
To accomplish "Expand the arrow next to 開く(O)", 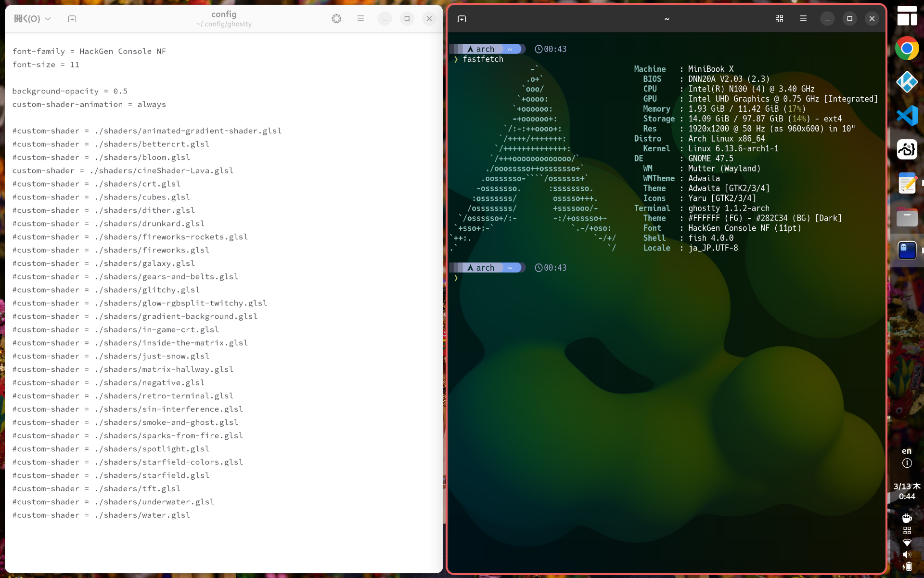I will (x=48, y=19).
